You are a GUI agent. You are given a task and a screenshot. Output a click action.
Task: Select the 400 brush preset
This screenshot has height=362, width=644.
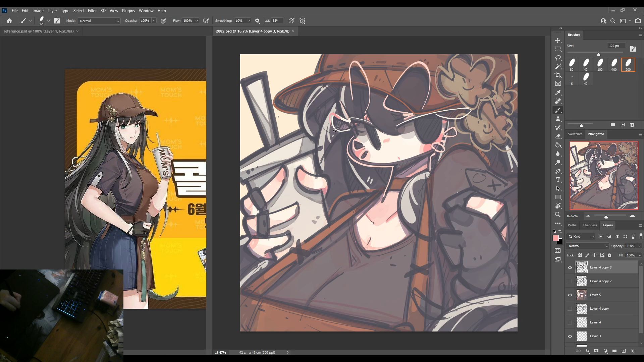[x=614, y=65]
